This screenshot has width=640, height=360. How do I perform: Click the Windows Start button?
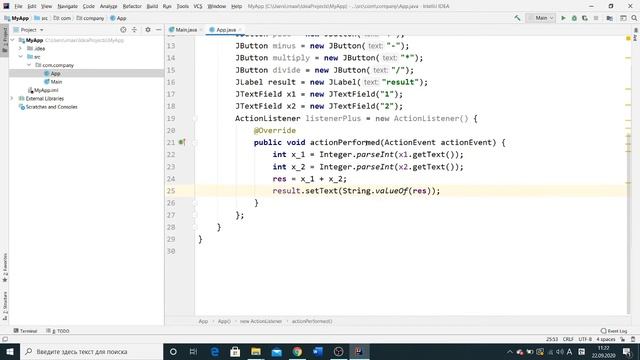click(x=9, y=351)
